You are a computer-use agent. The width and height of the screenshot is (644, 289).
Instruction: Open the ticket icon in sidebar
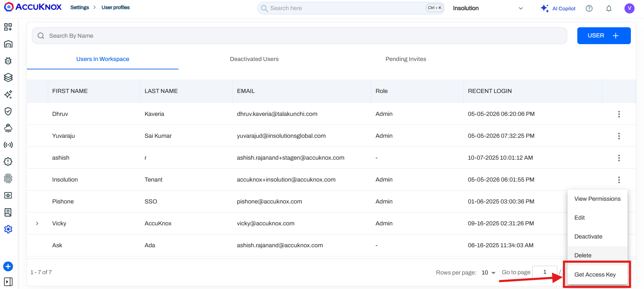click(x=8, y=195)
